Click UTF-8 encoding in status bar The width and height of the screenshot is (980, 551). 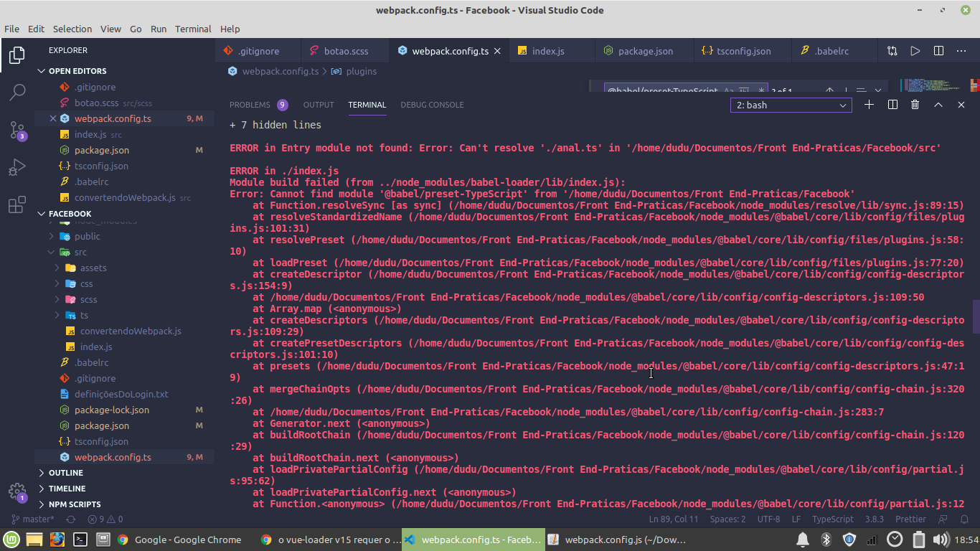tap(768, 519)
